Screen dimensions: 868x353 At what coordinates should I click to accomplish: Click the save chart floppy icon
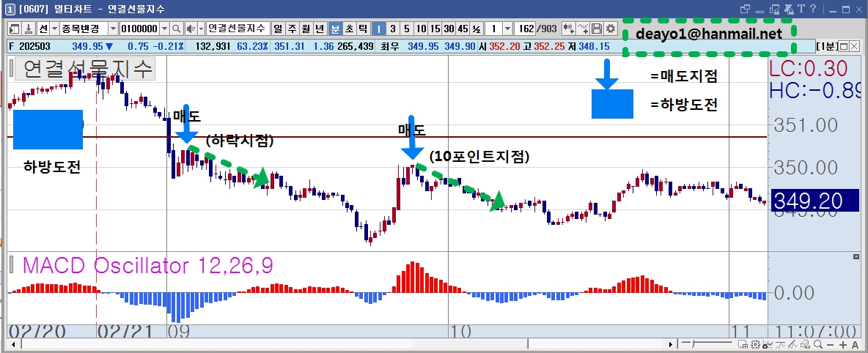[x=597, y=29]
